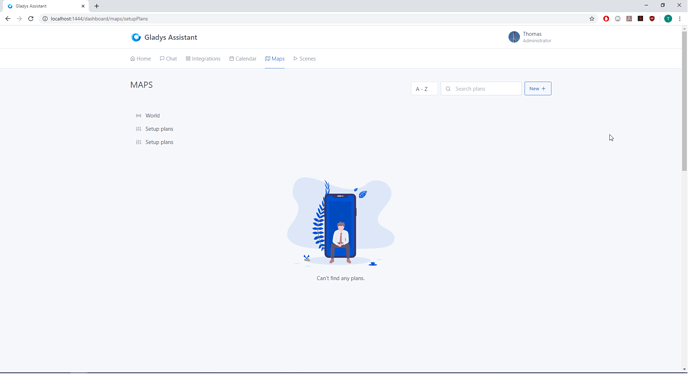
Task: Select the Maps tab
Action: [275, 59]
